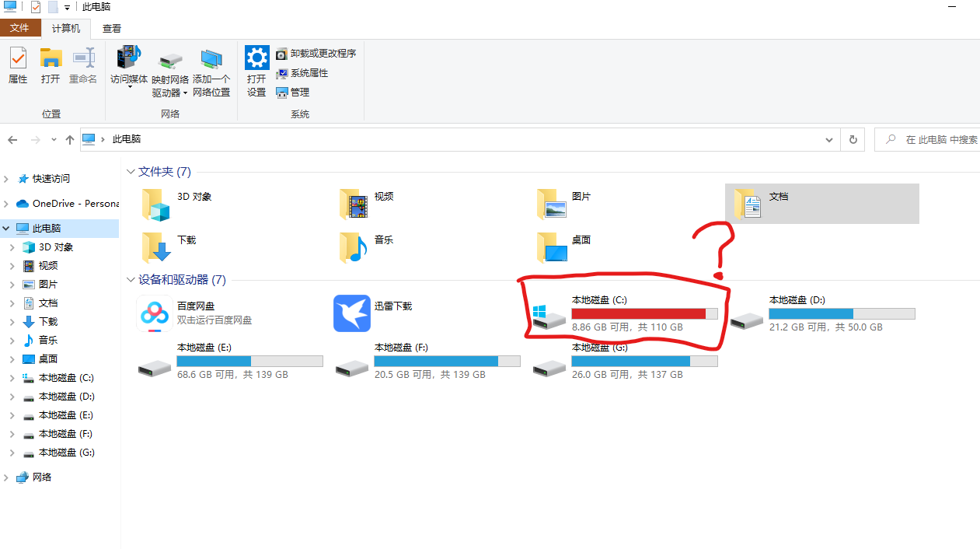The image size is (980, 549).
Task: Expand the Network (网络) tree node
Action: pyautogui.click(x=7, y=477)
